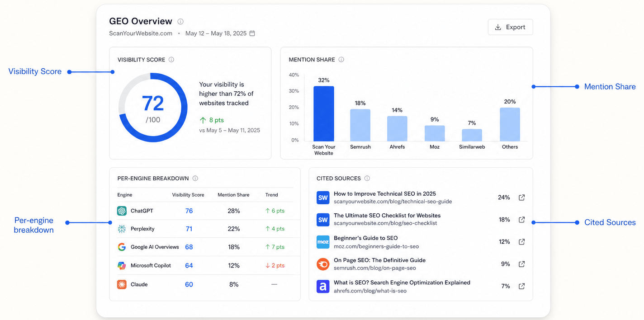Click the Semrush favicon in Cited Sources
Viewport: 644px width, 320px height.
(323, 264)
